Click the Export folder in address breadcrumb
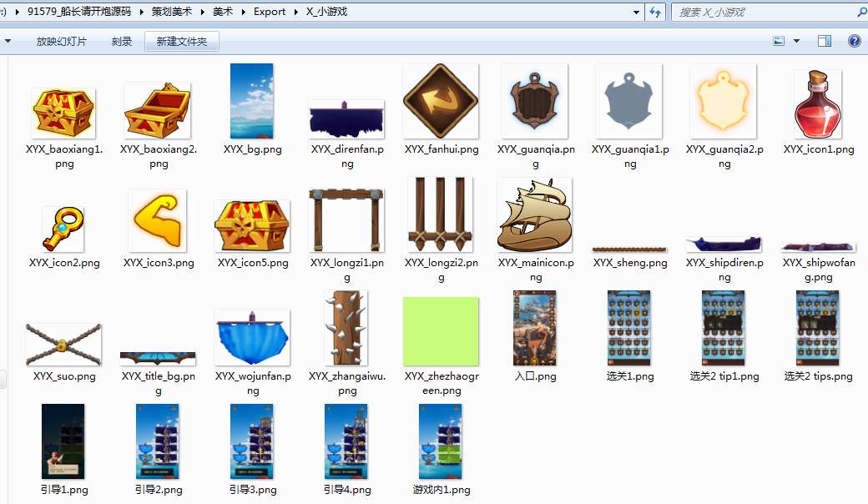 click(x=270, y=12)
